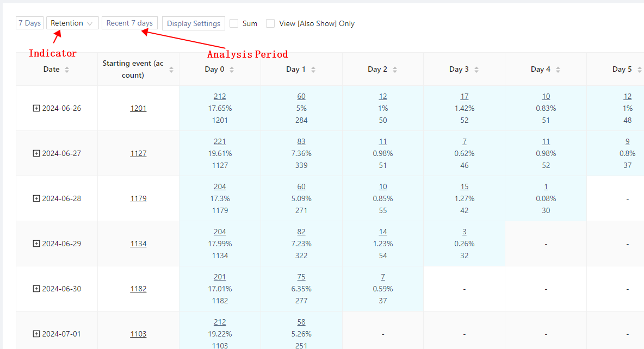
Task: Sort by Day 0 column arrows
Action: click(x=232, y=70)
